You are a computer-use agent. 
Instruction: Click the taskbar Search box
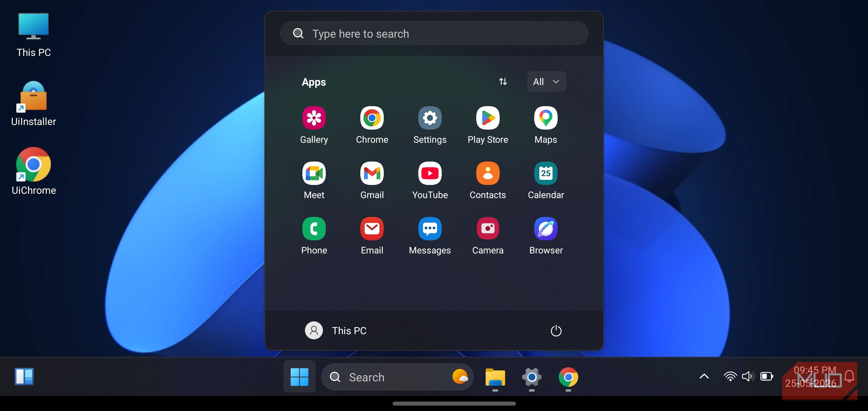(397, 377)
